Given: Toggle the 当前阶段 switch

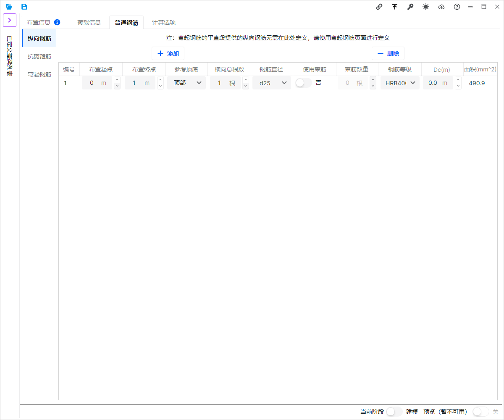Looking at the screenshot, I should pos(394,412).
